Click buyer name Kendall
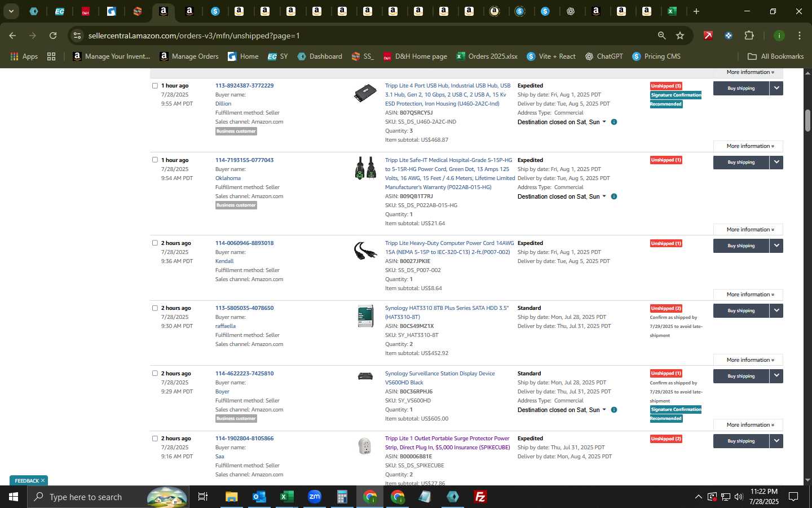Screen dimensions: 812x508 [x=224, y=261]
